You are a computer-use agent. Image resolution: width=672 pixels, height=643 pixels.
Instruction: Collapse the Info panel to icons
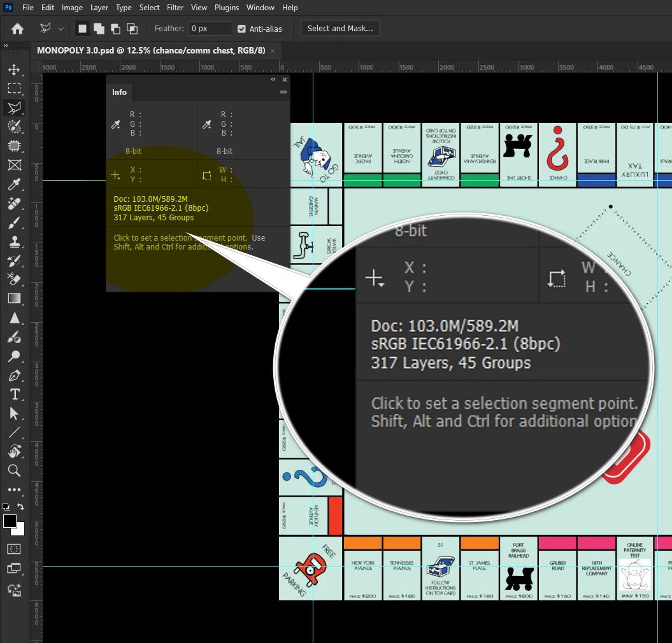[273, 79]
